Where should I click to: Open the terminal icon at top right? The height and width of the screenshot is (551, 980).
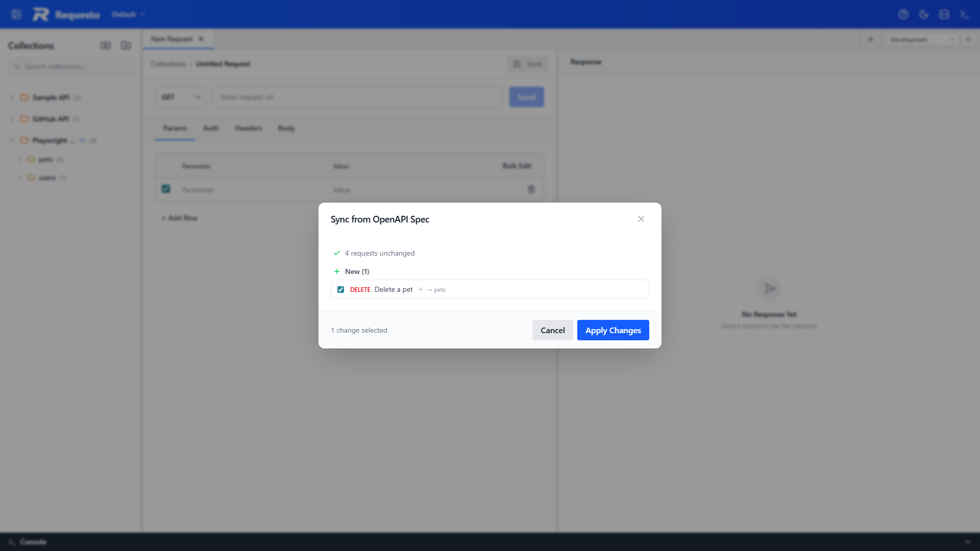pos(965,14)
